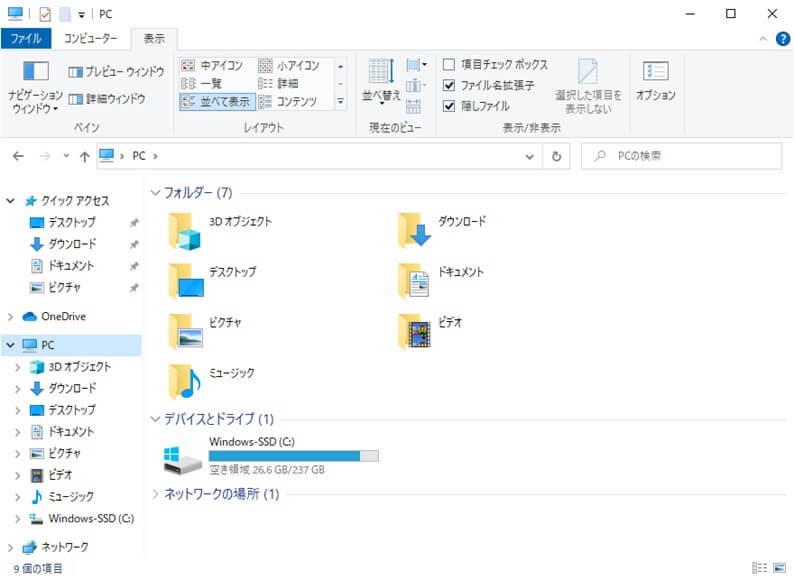This screenshot has width=794, height=580.
Task: Collapse the クイック アクセス tree node
Action: pos(10,201)
